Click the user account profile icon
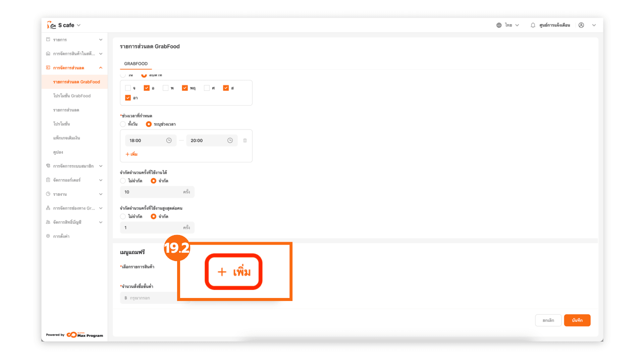 (x=581, y=25)
